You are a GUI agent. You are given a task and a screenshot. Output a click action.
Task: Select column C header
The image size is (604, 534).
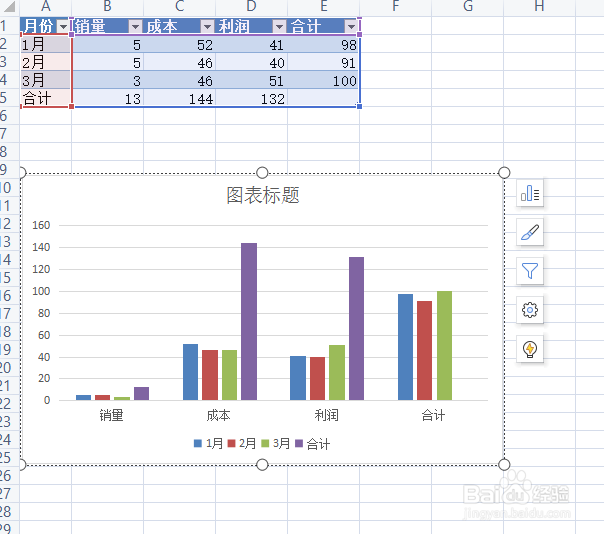pos(180,7)
